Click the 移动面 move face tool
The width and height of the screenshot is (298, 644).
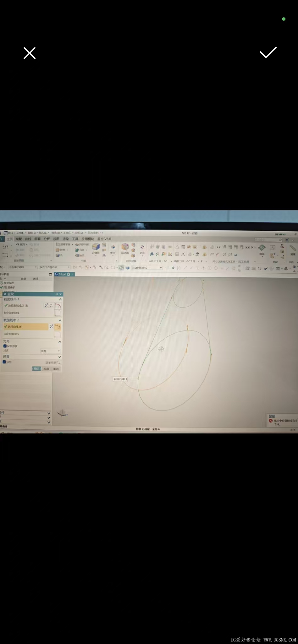click(x=125, y=249)
